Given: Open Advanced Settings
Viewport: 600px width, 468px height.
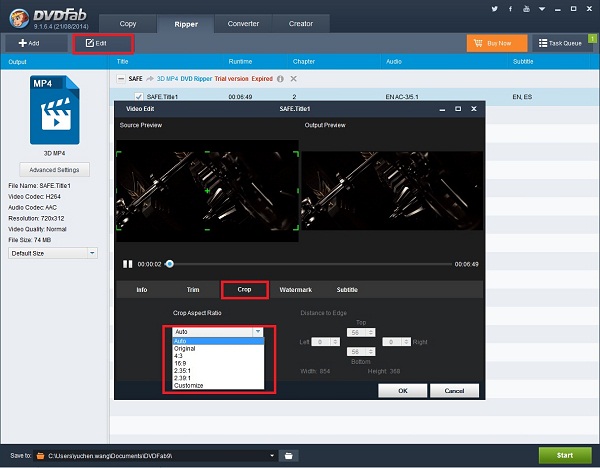Looking at the screenshot, I should pos(54,170).
